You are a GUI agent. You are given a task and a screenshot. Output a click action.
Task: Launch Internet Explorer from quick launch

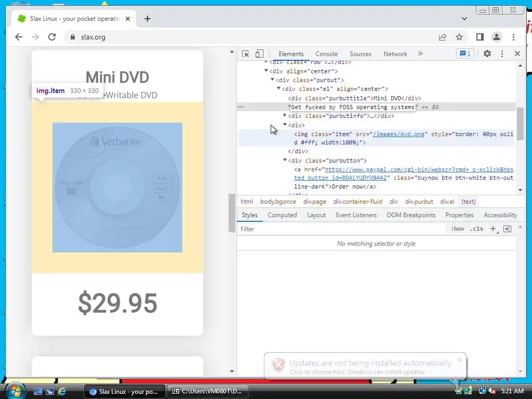(x=62, y=391)
